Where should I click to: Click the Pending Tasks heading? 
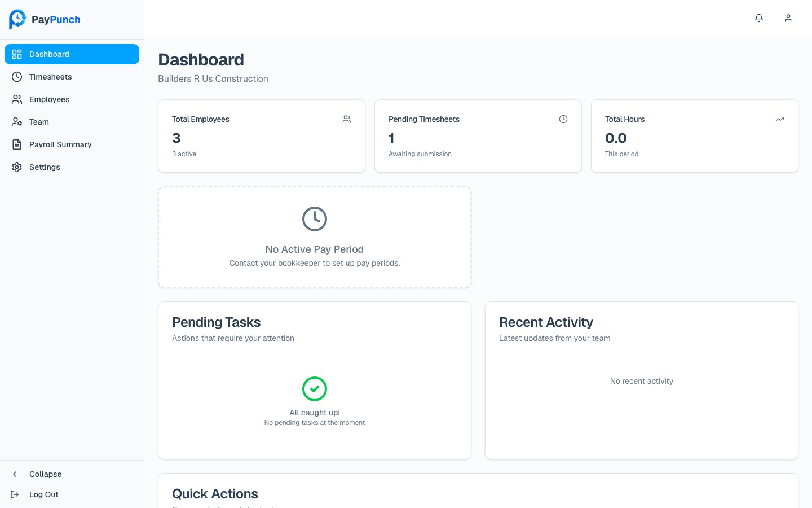tap(217, 322)
